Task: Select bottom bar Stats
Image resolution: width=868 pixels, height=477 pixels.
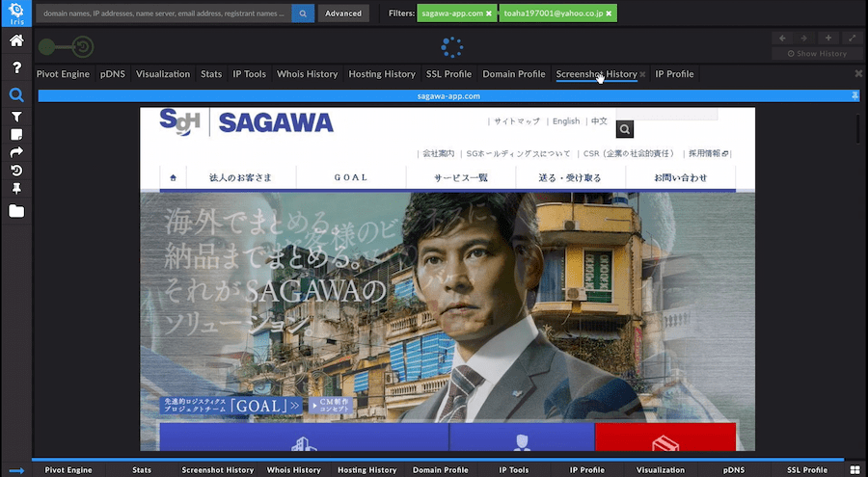Action: pyautogui.click(x=142, y=470)
